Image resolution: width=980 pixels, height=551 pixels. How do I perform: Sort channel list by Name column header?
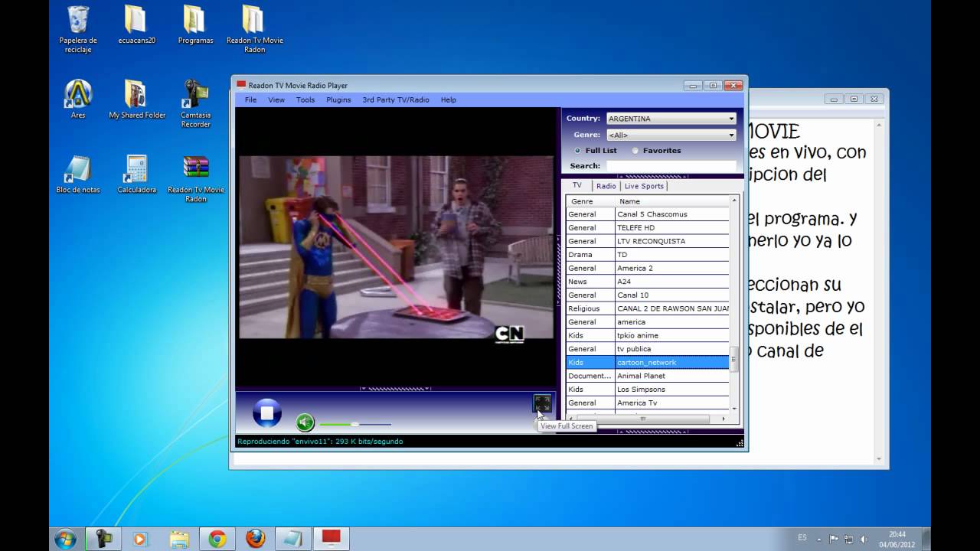click(671, 201)
